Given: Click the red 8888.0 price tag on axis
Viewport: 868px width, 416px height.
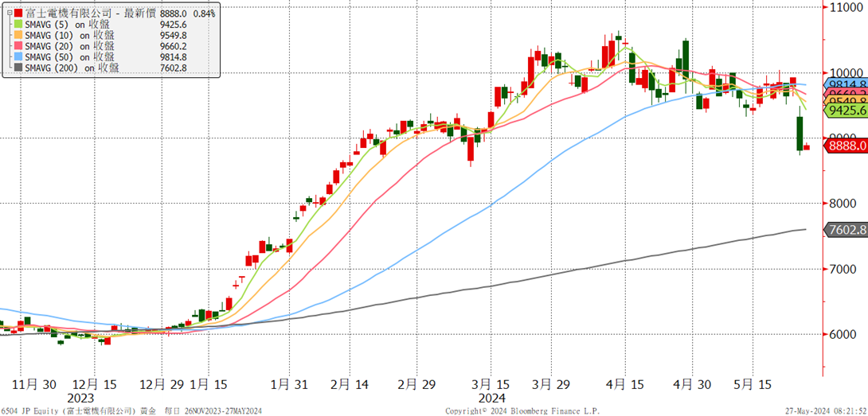Looking at the screenshot, I should (846, 146).
